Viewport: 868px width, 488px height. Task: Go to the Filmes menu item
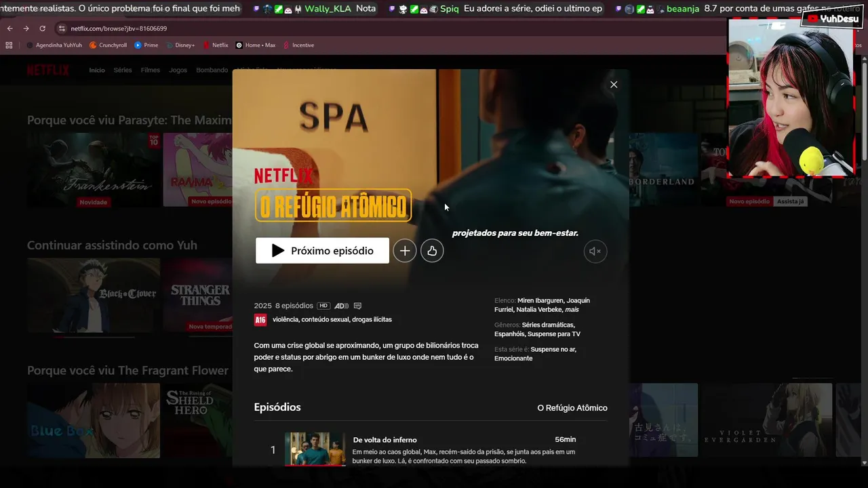click(151, 70)
